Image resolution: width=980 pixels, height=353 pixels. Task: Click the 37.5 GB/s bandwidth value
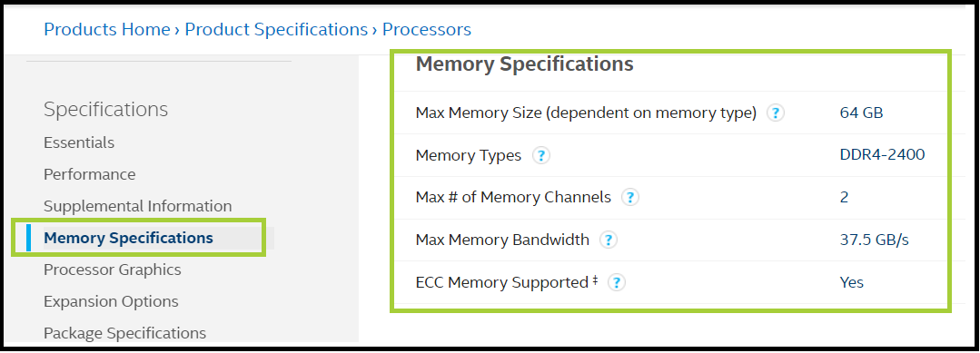875,240
